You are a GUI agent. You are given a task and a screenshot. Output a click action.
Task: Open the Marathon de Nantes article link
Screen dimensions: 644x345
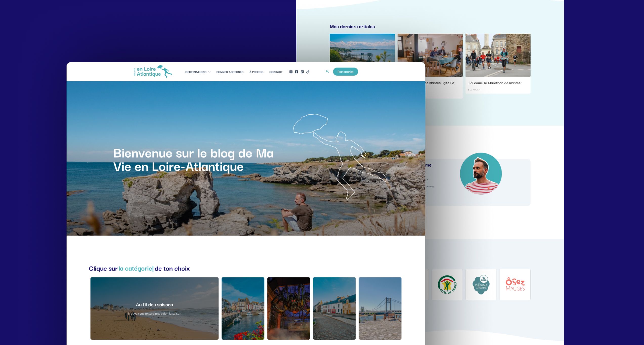pos(495,83)
